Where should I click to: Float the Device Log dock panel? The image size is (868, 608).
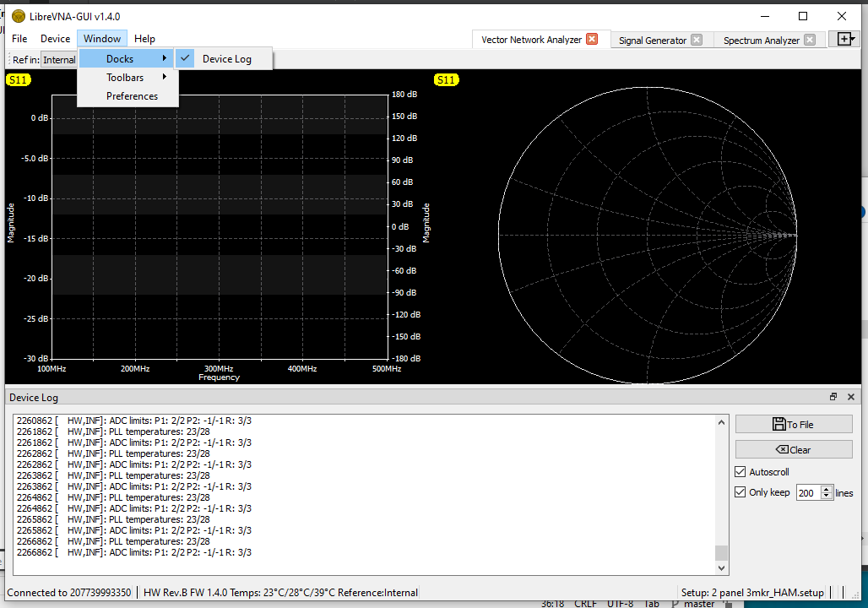coord(833,397)
